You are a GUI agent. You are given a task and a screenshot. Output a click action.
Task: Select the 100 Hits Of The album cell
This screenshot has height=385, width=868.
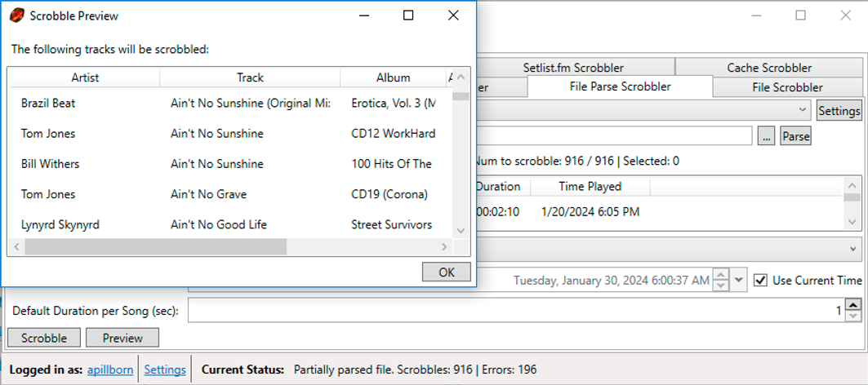tap(391, 164)
